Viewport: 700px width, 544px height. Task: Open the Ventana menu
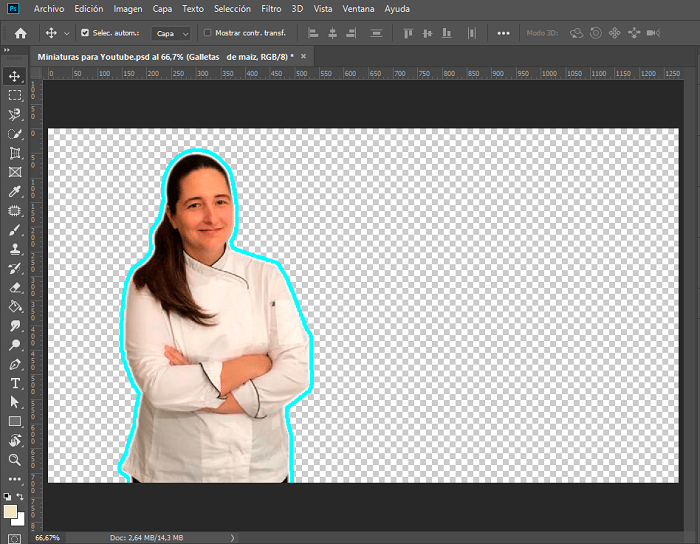point(358,9)
